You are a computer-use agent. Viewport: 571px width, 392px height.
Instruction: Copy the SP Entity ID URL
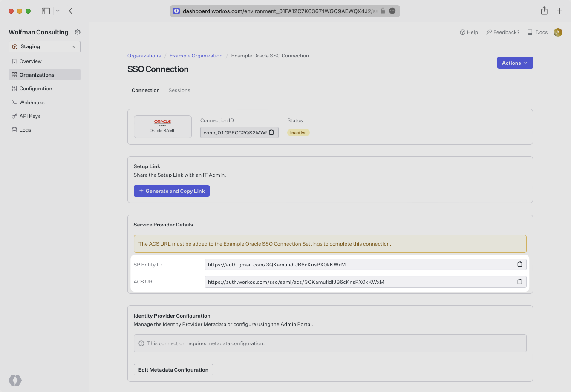[x=519, y=264]
